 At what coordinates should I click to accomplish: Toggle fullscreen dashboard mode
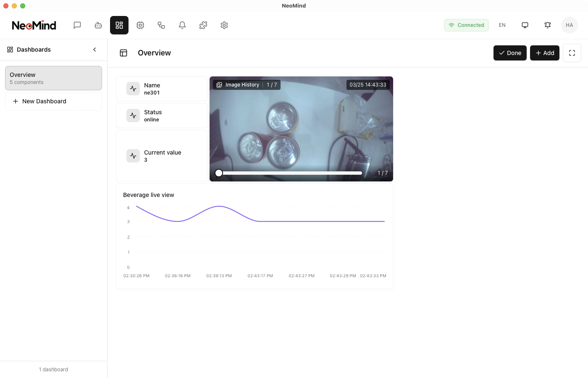572,53
